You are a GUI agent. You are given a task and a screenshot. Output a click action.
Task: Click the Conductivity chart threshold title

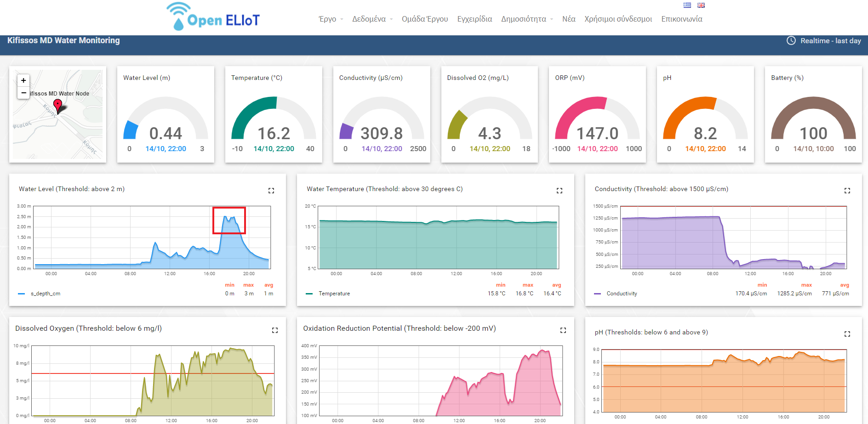(662, 189)
